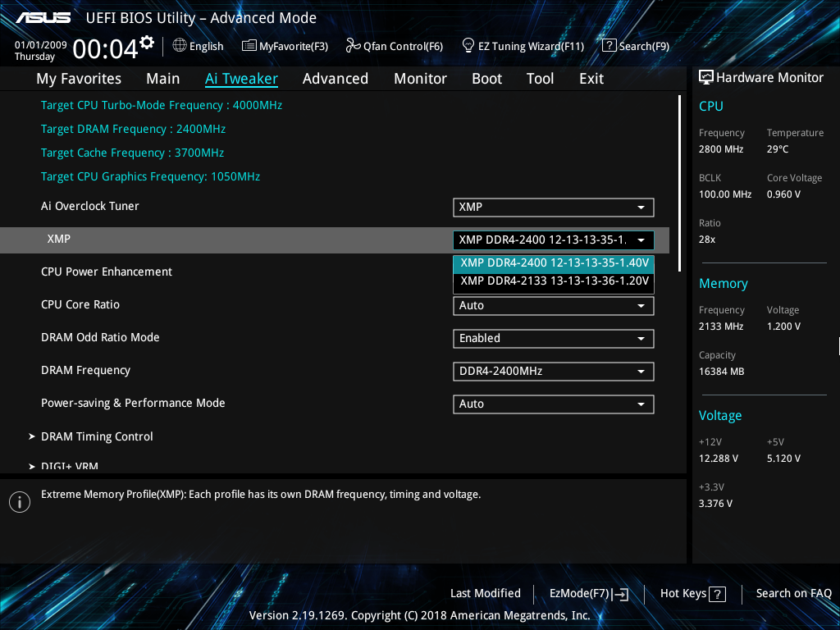Viewport: 840px width, 630px height.
Task: Select the Ai Tweaker tab
Action: 242,79
